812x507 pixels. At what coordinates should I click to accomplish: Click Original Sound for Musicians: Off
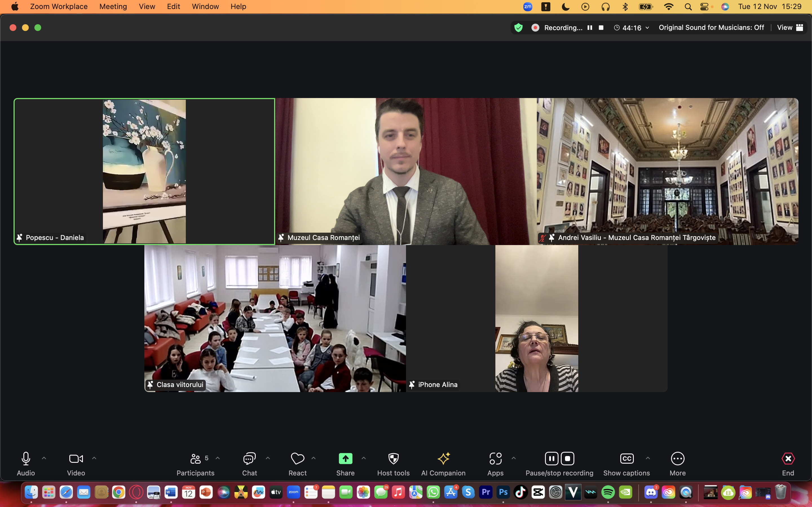(x=711, y=28)
